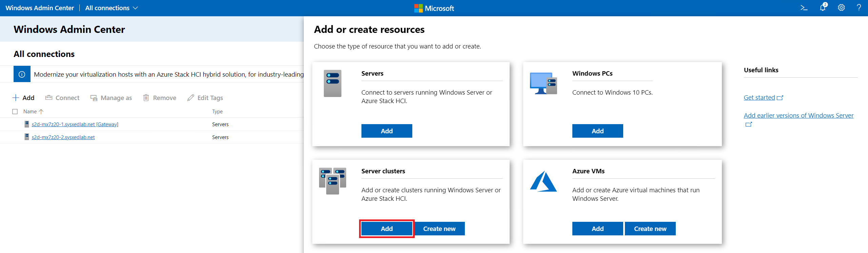Click Create new under Azure VMs
This screenshot has height=253, width=868.
pos(650,229)
